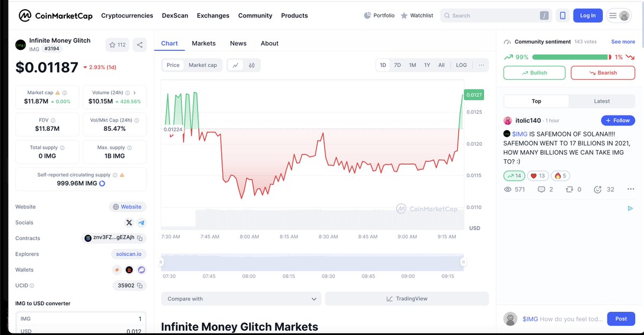Switch to candlestick chart view
The width and height of the screenshot is (644, 335).
tap(251, 65)
